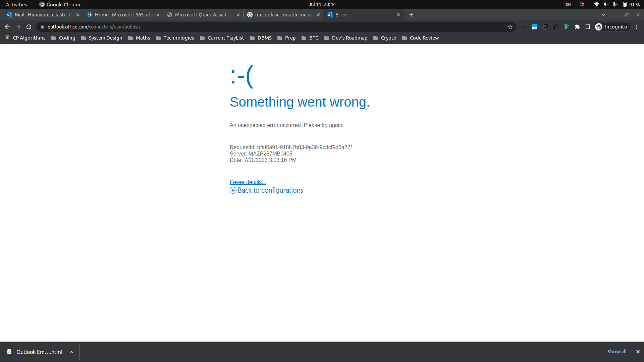Toggle the Incognito profile indicator
This screenshot has width=644, height=362.
(612, 27)
